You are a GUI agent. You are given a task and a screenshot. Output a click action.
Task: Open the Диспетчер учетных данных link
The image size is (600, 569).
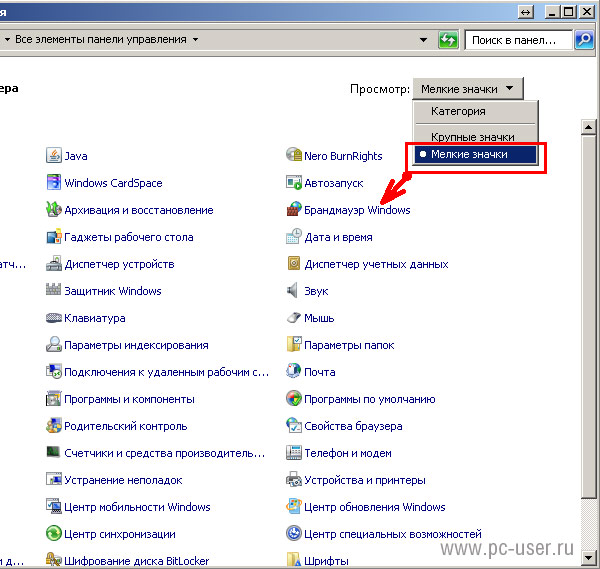pyautogui.click(x=376, y=264)
